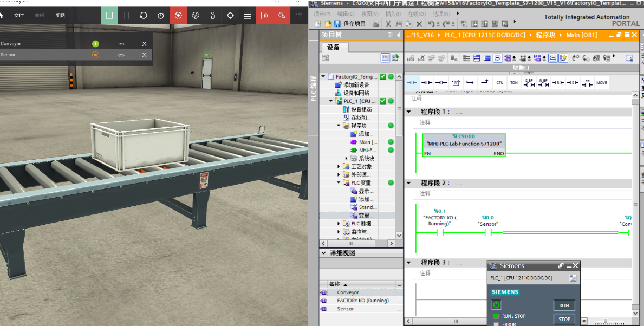Click the stop simulation square button

109,15
